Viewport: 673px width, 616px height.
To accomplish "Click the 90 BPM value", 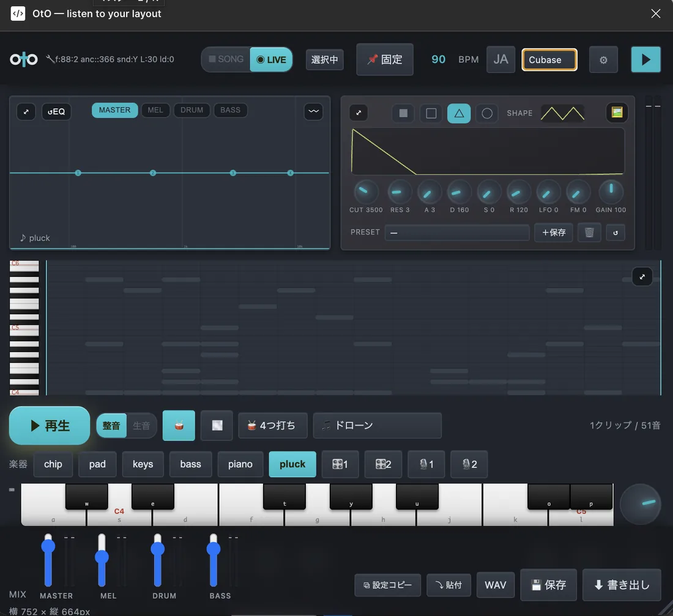I will tap(438, 59).
